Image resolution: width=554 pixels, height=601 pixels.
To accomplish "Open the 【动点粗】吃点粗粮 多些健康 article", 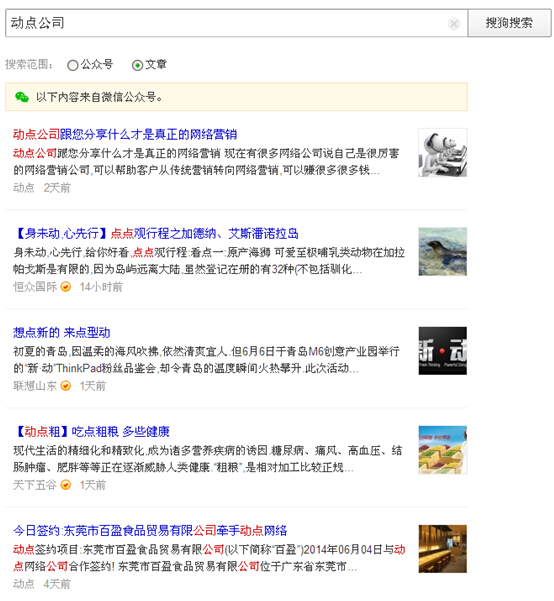I will (91, 432).
